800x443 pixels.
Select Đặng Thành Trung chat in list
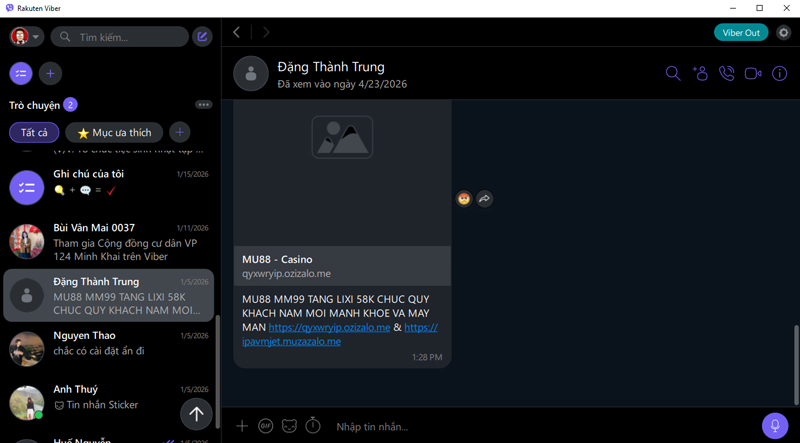coord(109,296)
